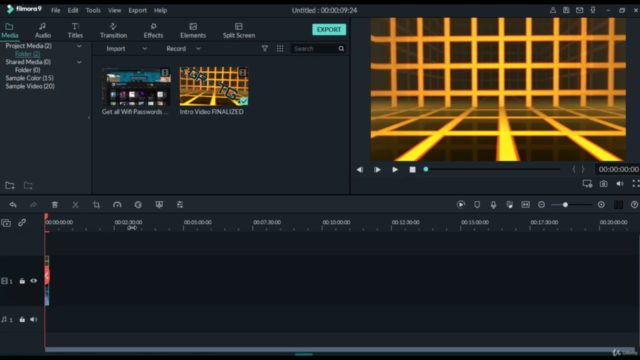Select Folder (2) under Project Media
Screen dimensions: 640x360
pos(27,54)
